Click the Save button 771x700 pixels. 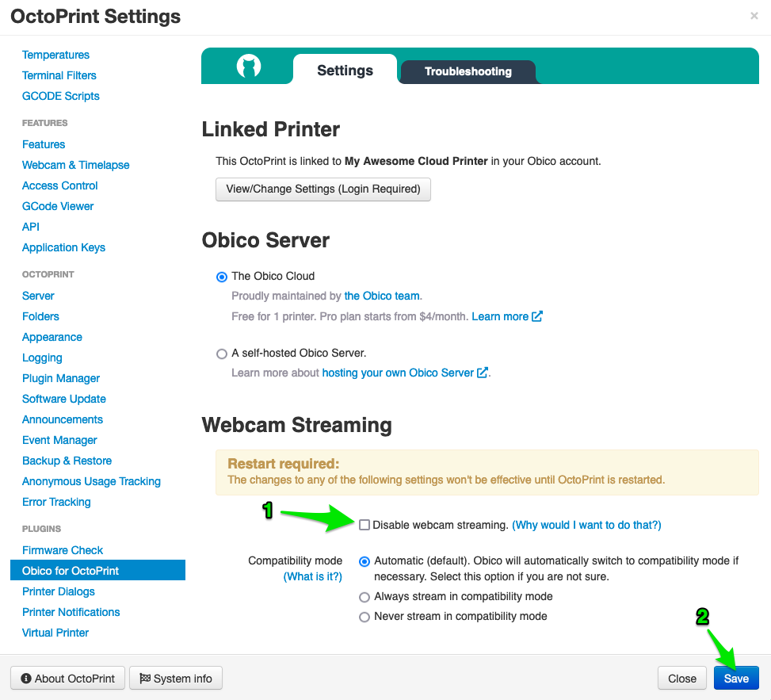[736, 679]
